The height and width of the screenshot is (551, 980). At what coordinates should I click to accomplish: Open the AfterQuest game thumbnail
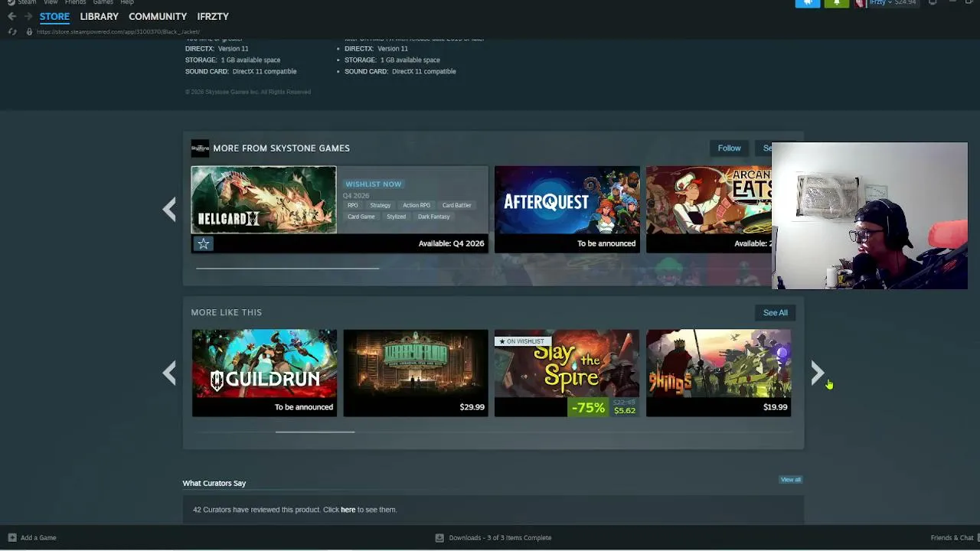coord(567,200)
